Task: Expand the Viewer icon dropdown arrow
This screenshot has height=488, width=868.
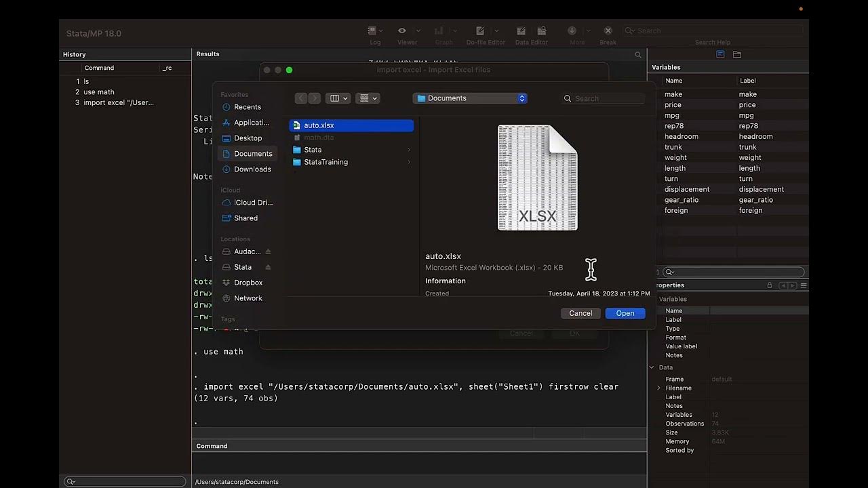Action: [418, 31]
